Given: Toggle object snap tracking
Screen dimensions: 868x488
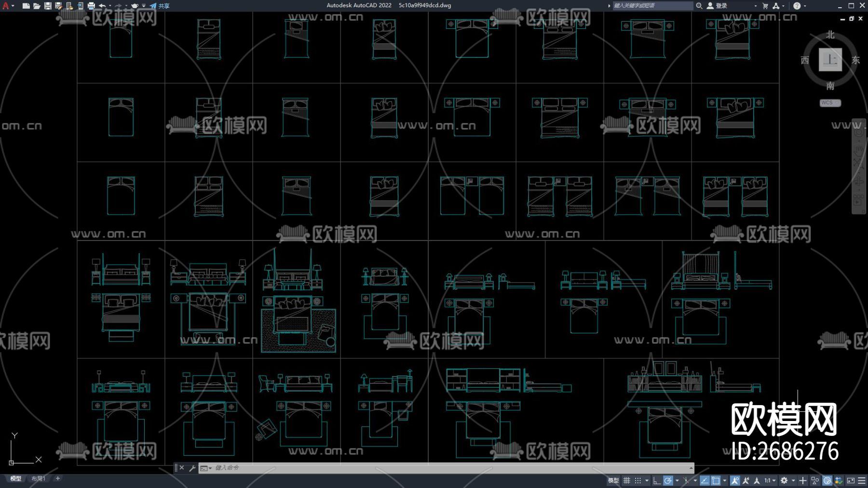Looking at the screenshot, I should (x=705, y=480).
